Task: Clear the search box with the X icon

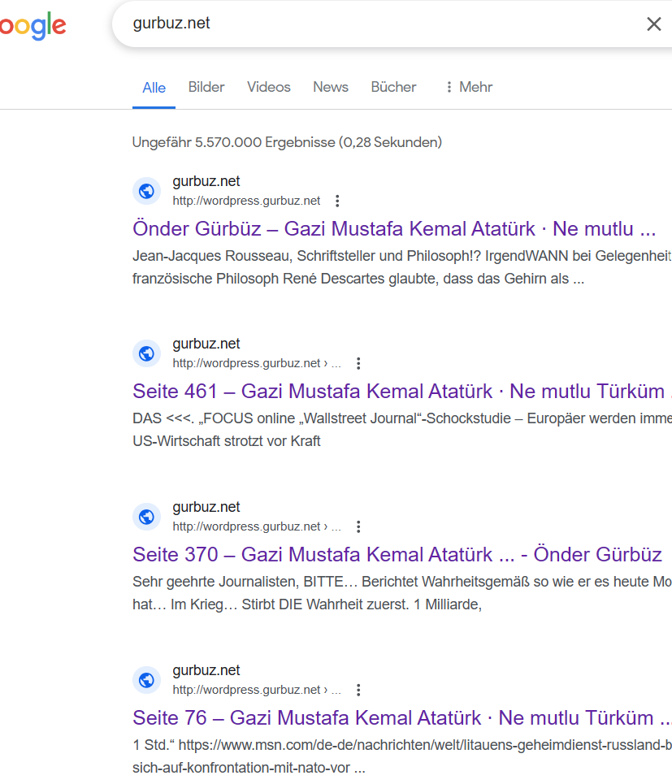Action: point(653,24)
